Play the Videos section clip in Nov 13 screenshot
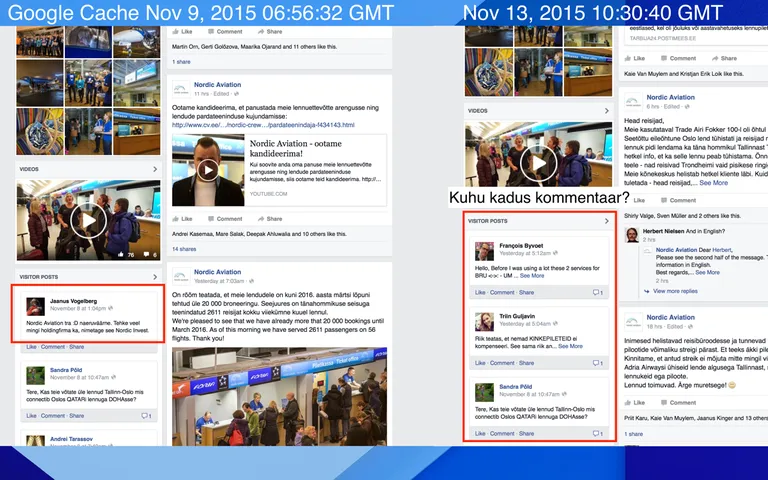 coord(538,163)
